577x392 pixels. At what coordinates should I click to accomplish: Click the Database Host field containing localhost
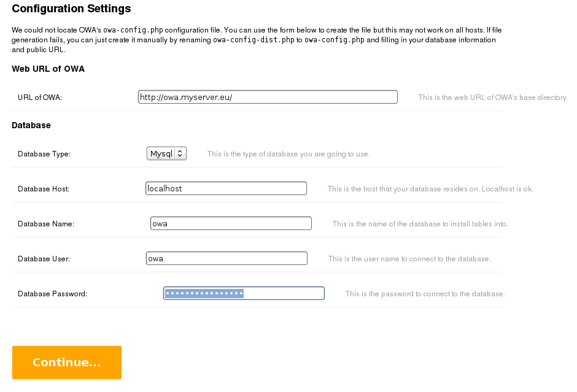[226, 188]
